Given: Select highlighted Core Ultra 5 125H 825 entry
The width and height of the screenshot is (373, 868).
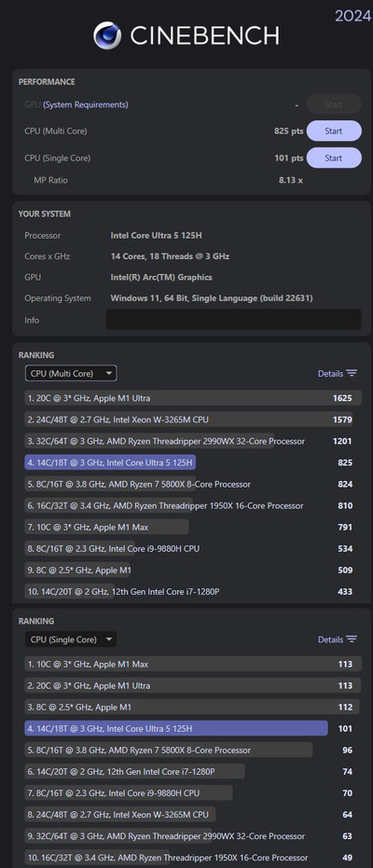Looking at the screenshot, I should (x=193, y=462).
